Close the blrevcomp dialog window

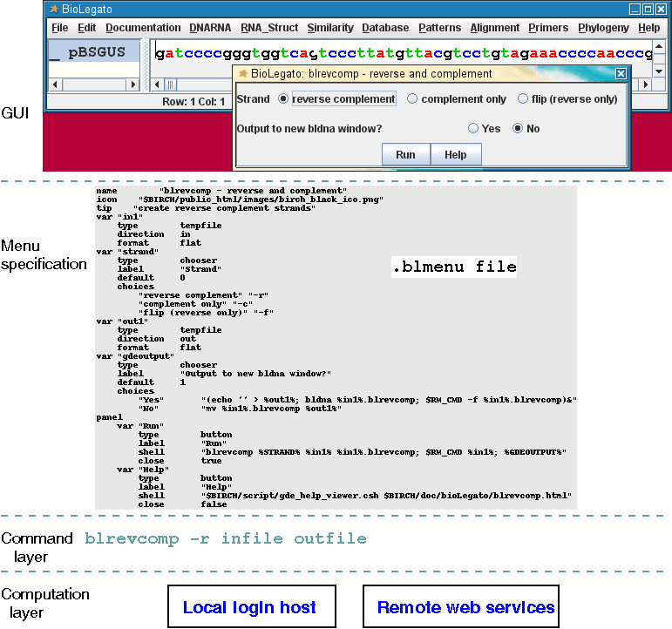[x=621, y=74]
